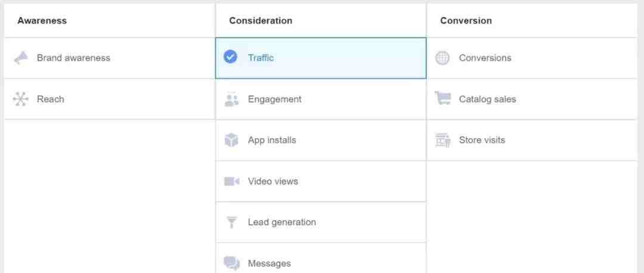Click the Lead generation funnel icon

pos(231,222)
